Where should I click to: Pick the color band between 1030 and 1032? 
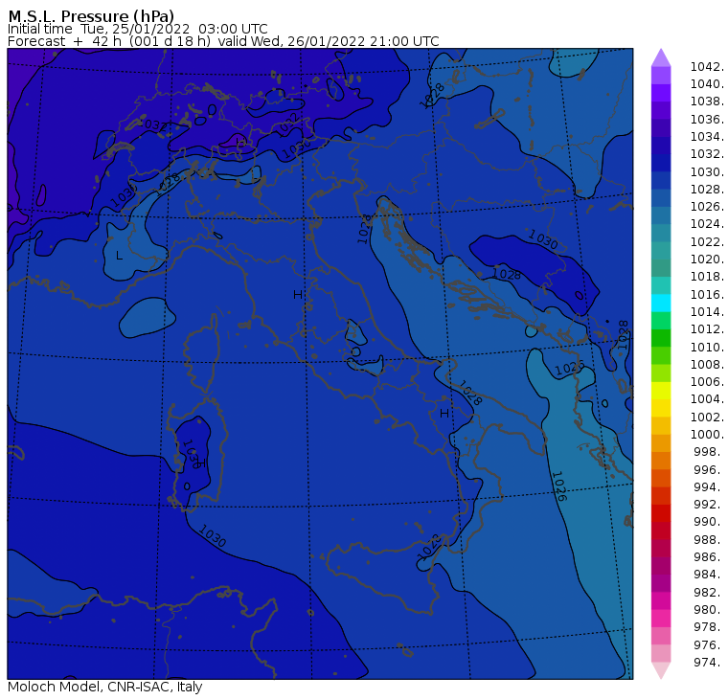(x=661, y=163)
